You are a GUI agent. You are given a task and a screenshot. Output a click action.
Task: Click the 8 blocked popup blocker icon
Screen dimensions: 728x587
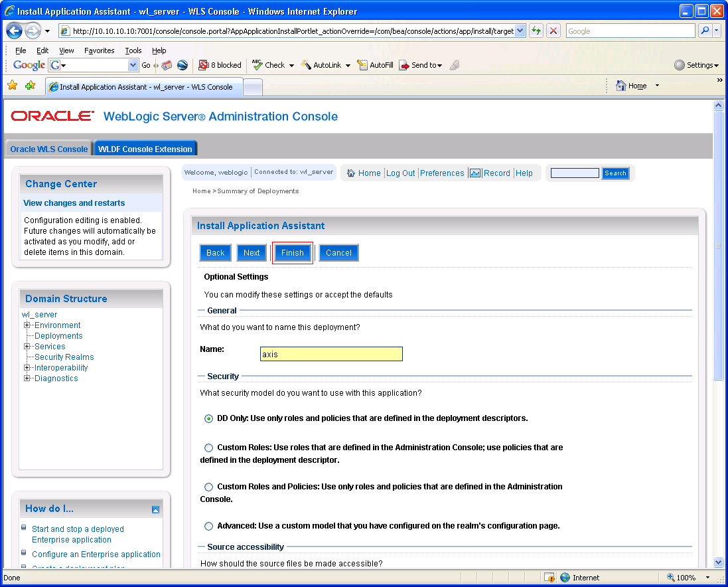(x=203, y=65)
